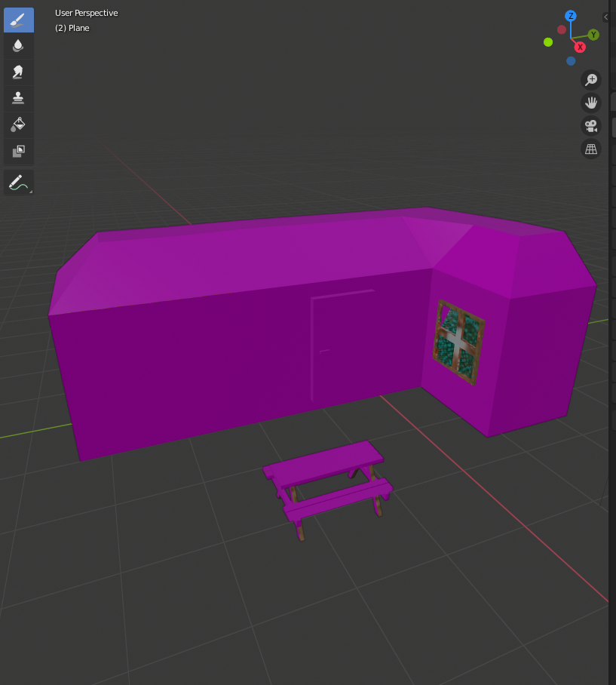Toggle the camera view

591,126
